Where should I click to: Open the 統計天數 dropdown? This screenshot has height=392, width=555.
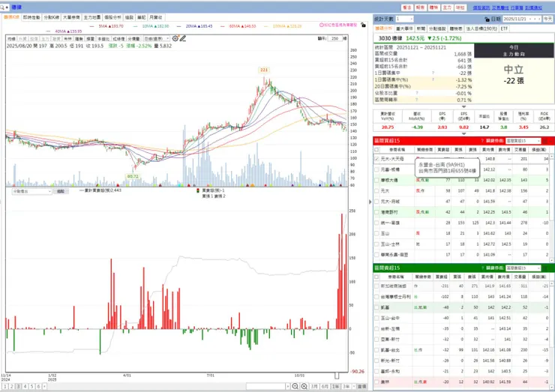(404, 19)
